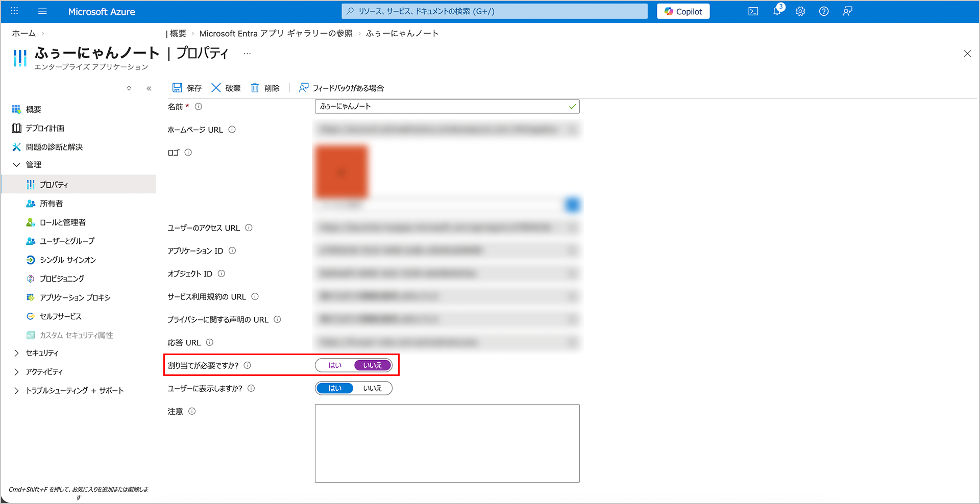The width and height of the screenshot is (980, 504).
Task: Set ユーザーに表示しますか to いいえ
Action: [373, 388]
